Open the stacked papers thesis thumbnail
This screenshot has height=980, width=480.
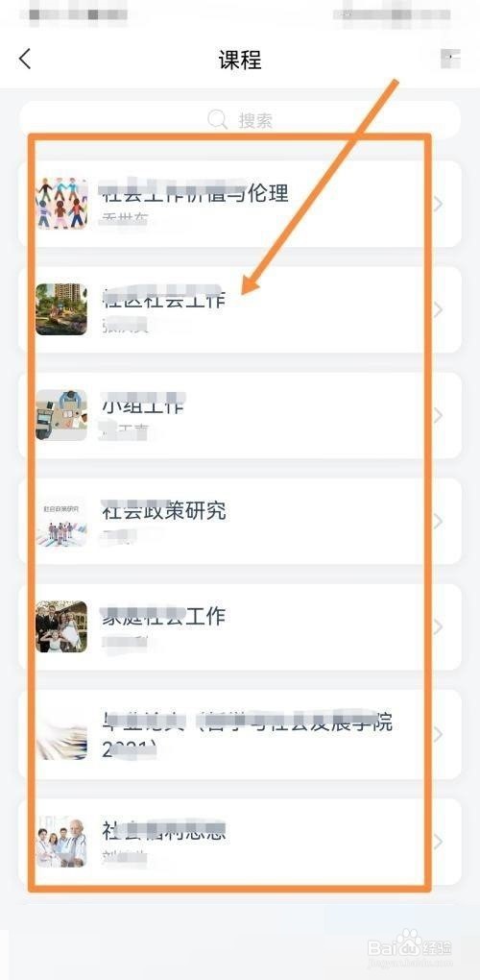(x=61, y=734)
